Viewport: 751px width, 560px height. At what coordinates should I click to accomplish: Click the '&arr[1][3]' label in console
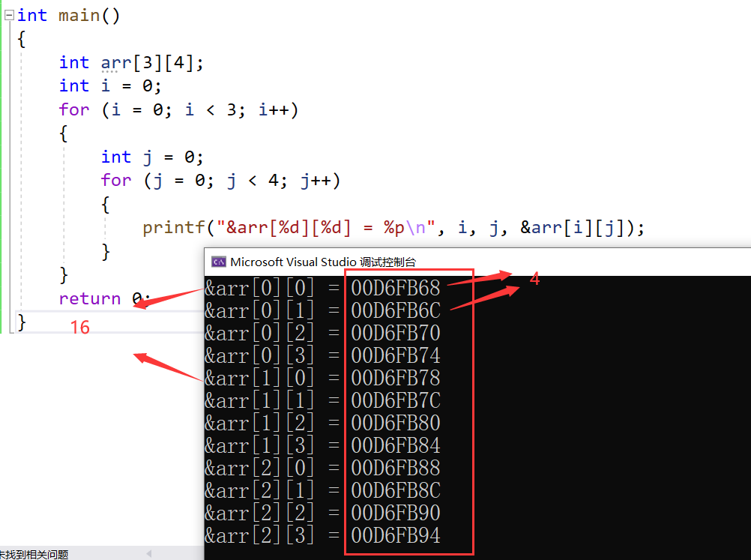point(259,445)
